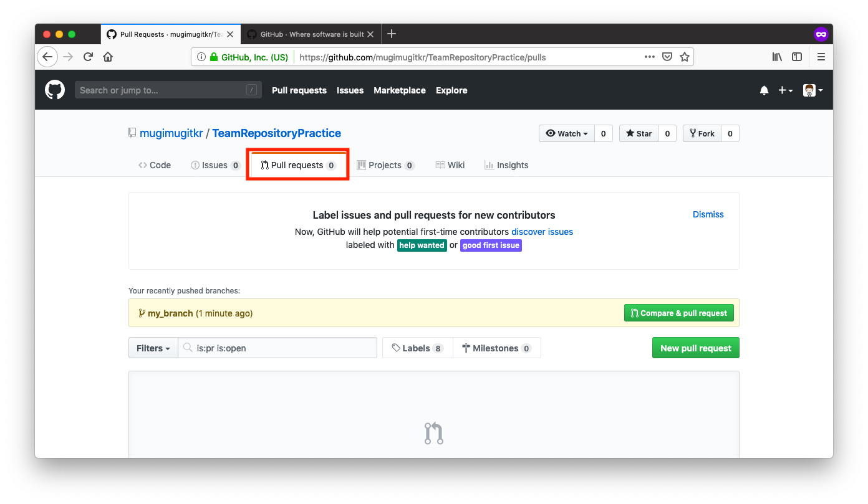Save page to Pocket
Image resolution: width=868 pixels, height=504 pixels.
click(667, 57)
